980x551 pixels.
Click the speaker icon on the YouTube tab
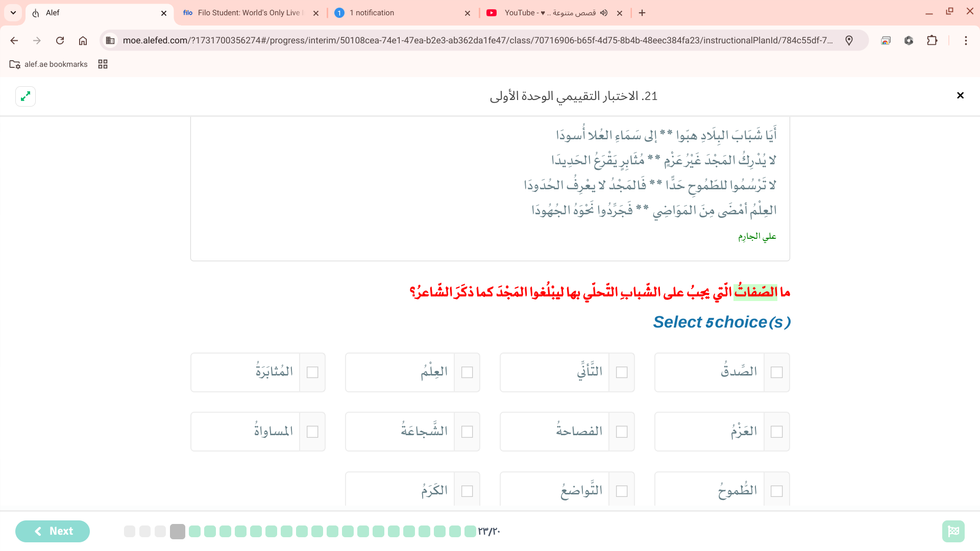tap(604, 13)
